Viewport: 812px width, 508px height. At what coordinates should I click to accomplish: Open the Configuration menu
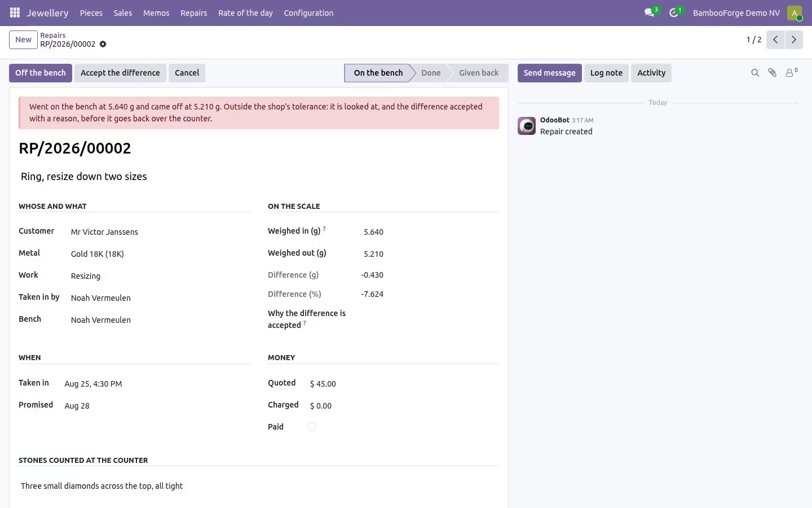point(308,12)
